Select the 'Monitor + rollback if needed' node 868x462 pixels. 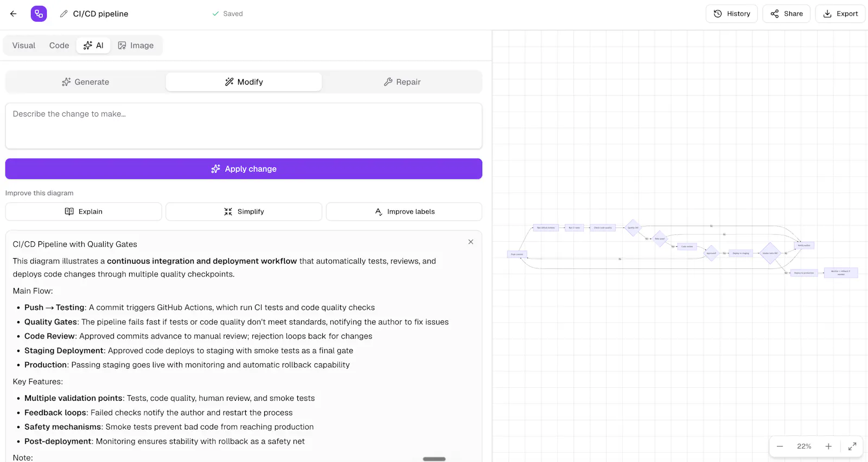[841, 273]
